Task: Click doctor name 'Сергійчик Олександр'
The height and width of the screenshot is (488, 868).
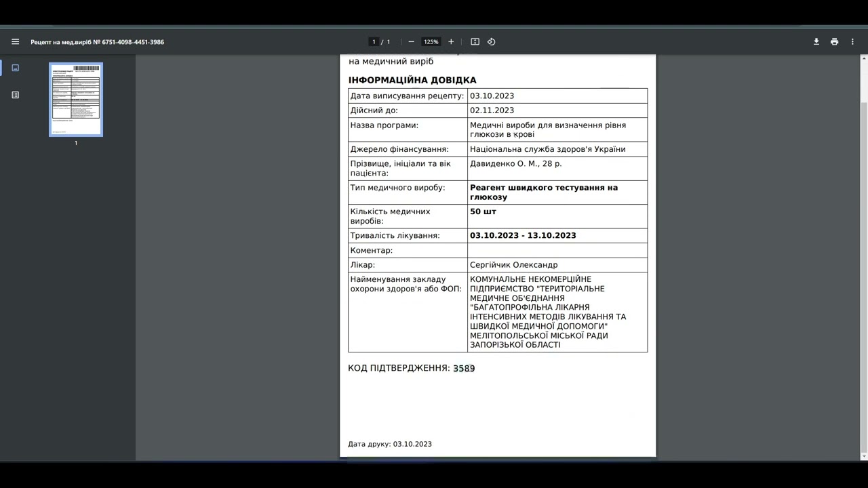Action: (514, 264)
